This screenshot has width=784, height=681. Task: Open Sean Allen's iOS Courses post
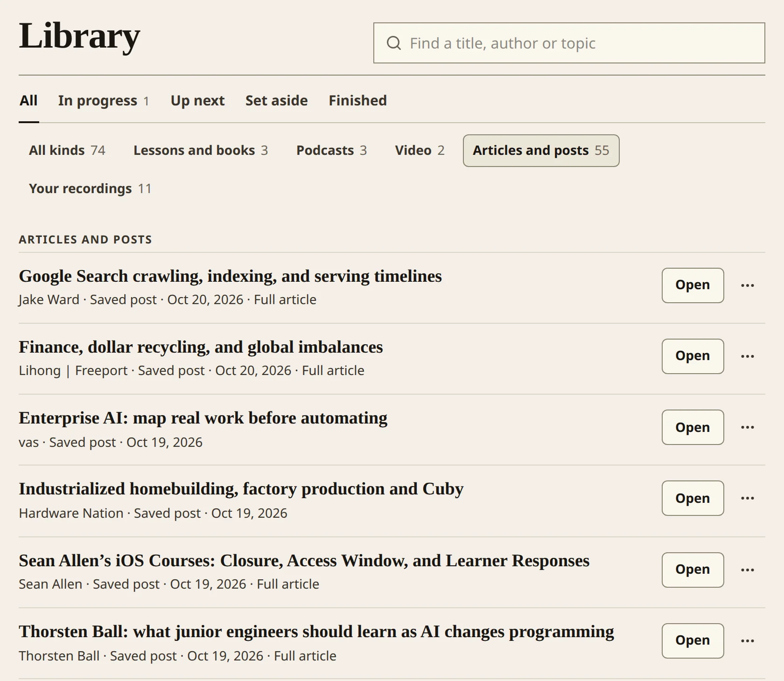693,570
